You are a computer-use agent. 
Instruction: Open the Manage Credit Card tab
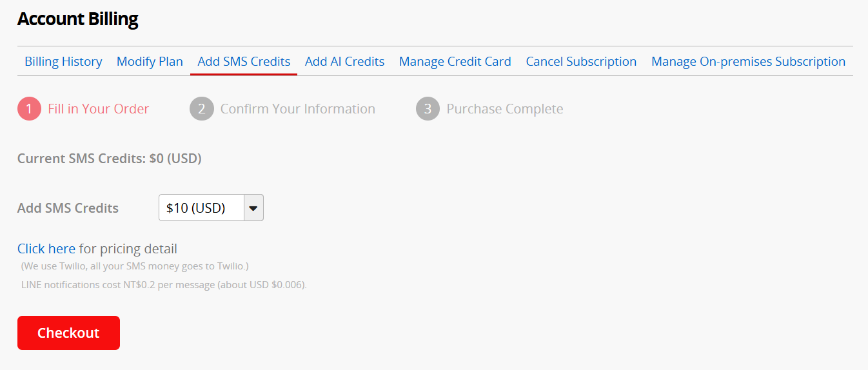pos(455,62)
